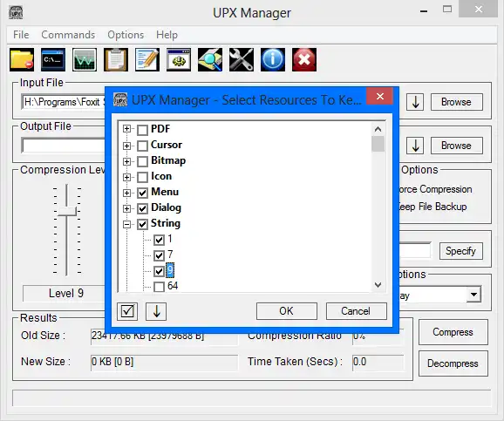The image size is (504, 421).
Task: Click the Compress button
Action: pyautogui.click(x=453, y=332)
